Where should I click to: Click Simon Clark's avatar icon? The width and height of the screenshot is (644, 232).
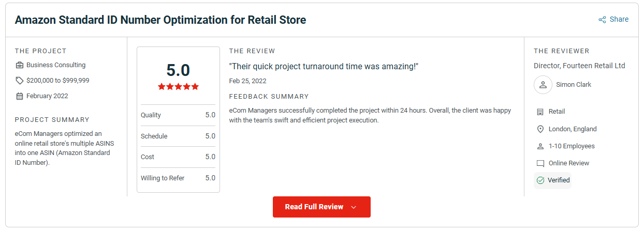pyautogui.click(x=543, y=85)
